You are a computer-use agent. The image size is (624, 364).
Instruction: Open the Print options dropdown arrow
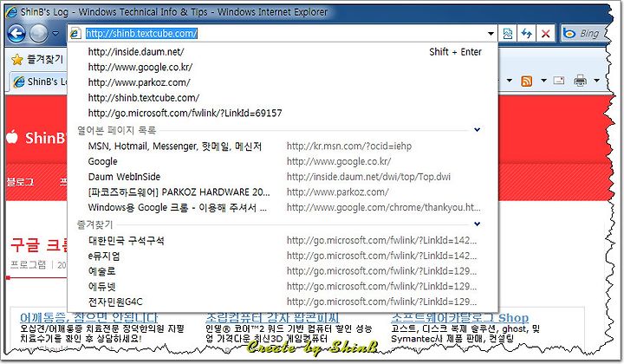(x=596, y=81)
